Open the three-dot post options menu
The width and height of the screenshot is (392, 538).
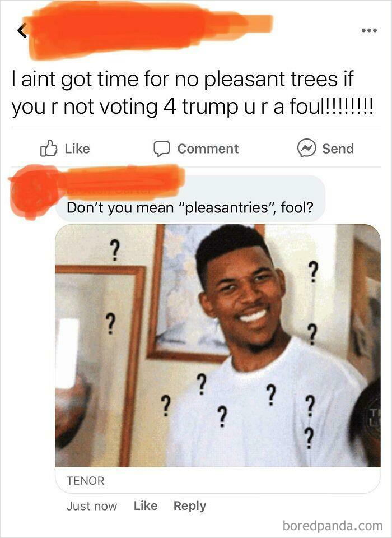(370, 30)
